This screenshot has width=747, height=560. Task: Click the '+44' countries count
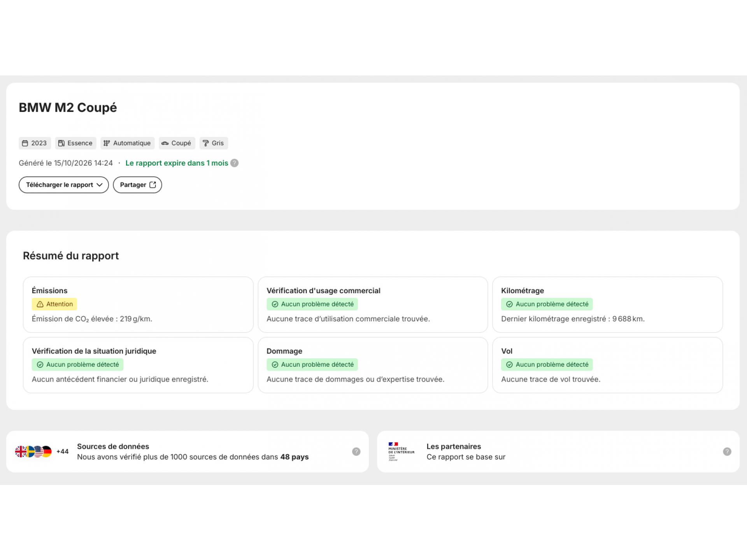[x=62, y=451]
